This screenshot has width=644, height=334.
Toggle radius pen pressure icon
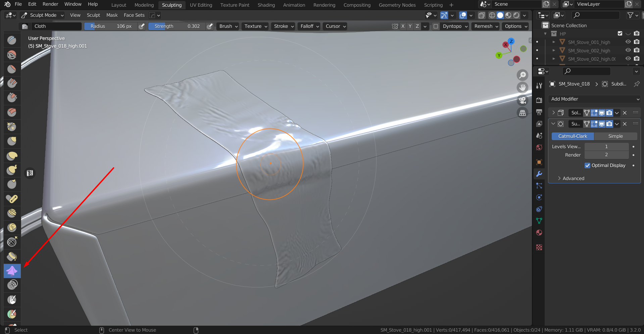tap(142, 26)
